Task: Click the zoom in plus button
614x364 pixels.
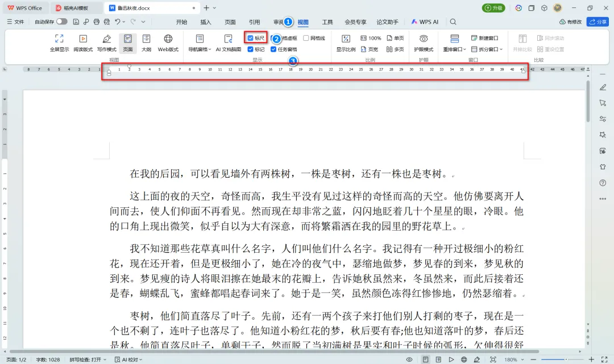Action: point(591,359)
